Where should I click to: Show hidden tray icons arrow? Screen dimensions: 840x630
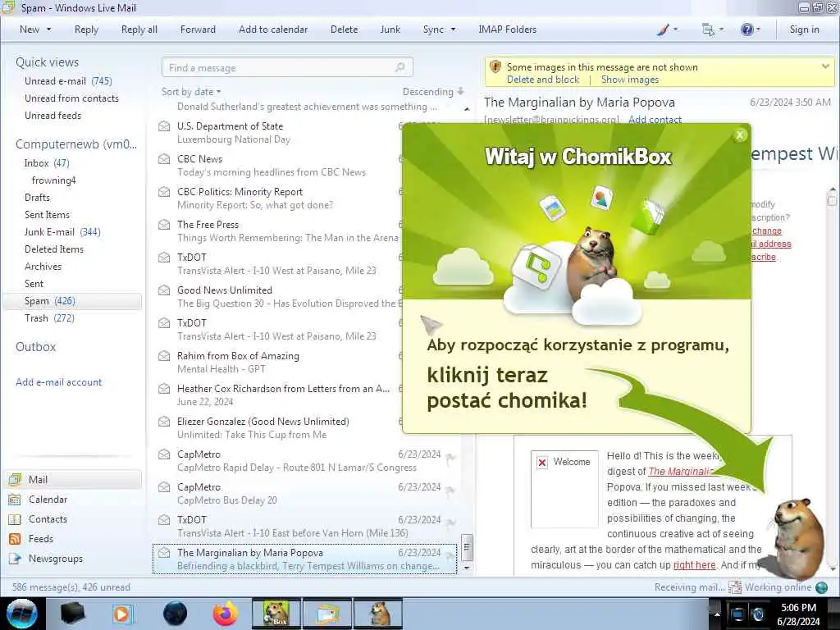717,614
